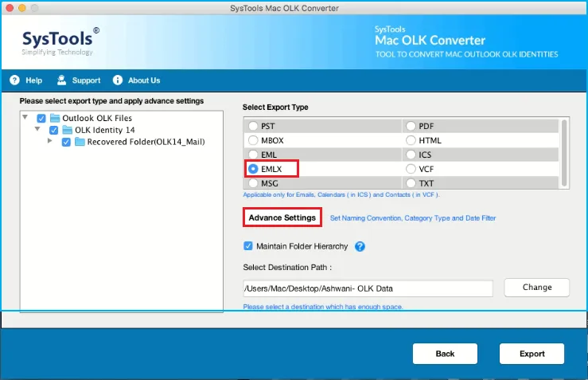Select the ICS export option
Image resolution: width=588 pixels, height=380 pixels.
(411, 155)
